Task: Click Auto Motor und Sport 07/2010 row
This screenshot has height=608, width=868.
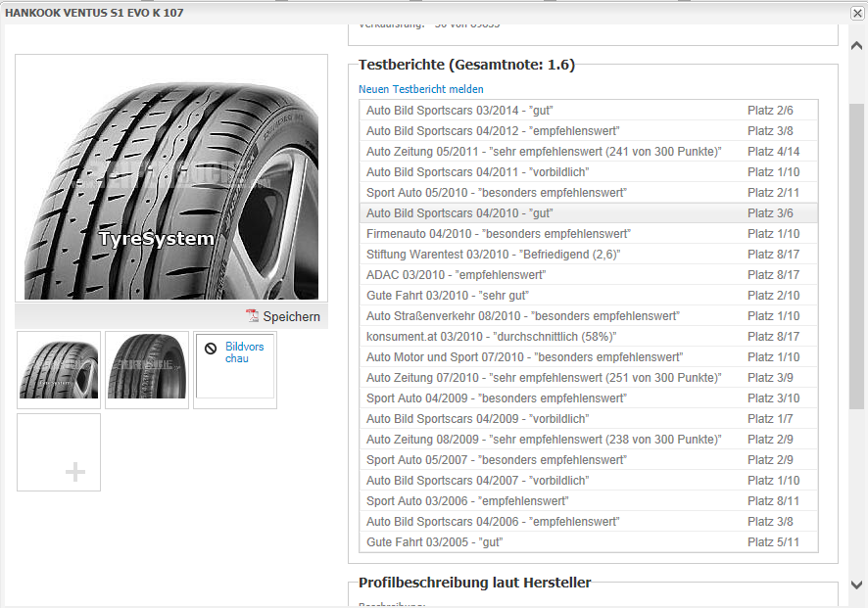Action: 524,357
